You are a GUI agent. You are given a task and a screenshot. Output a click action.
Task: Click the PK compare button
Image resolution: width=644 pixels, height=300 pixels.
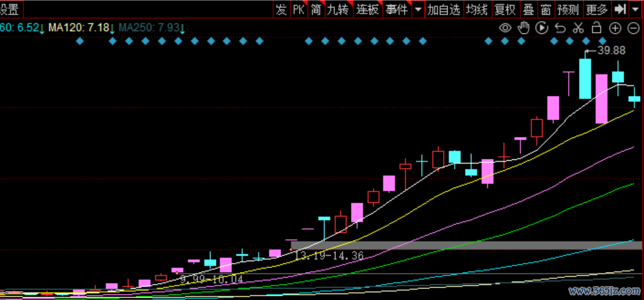click(x=299, y=9)
